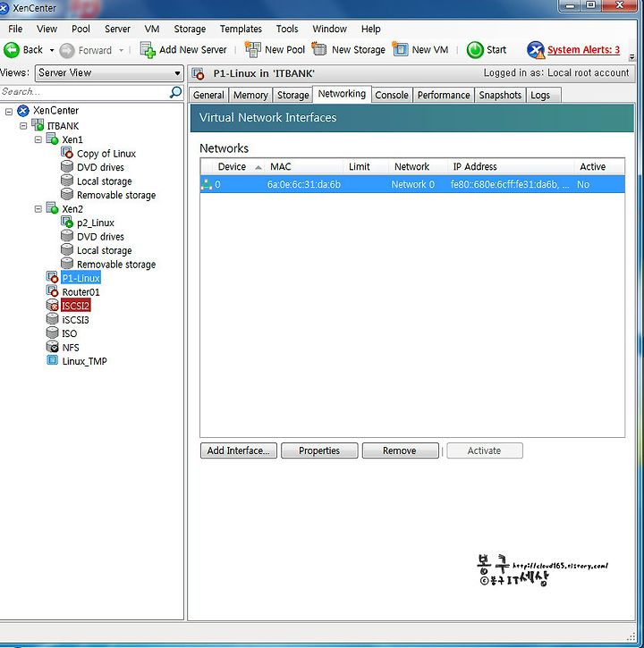Screen dimensions: 644x648
Task: Click the System Alerts warning icon
Action: 536,50
